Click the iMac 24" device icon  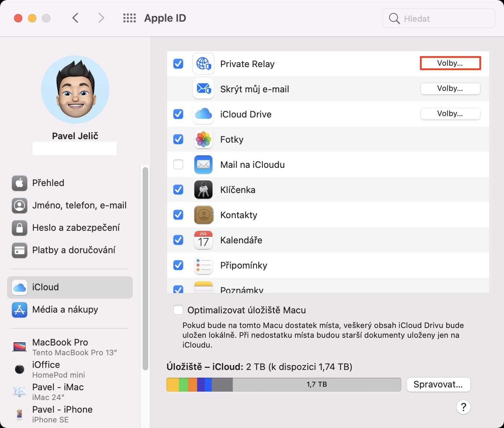point(20,392)
